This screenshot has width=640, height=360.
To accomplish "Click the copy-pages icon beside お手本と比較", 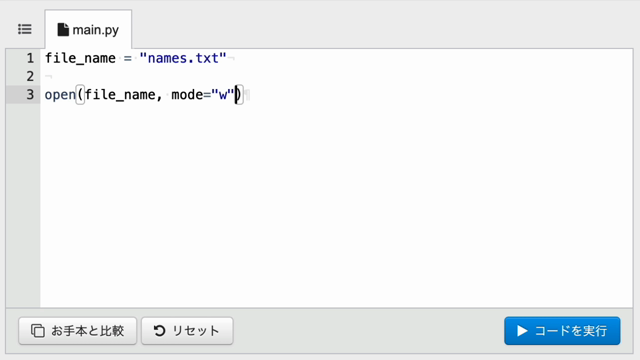I will (x=38, y=331).
